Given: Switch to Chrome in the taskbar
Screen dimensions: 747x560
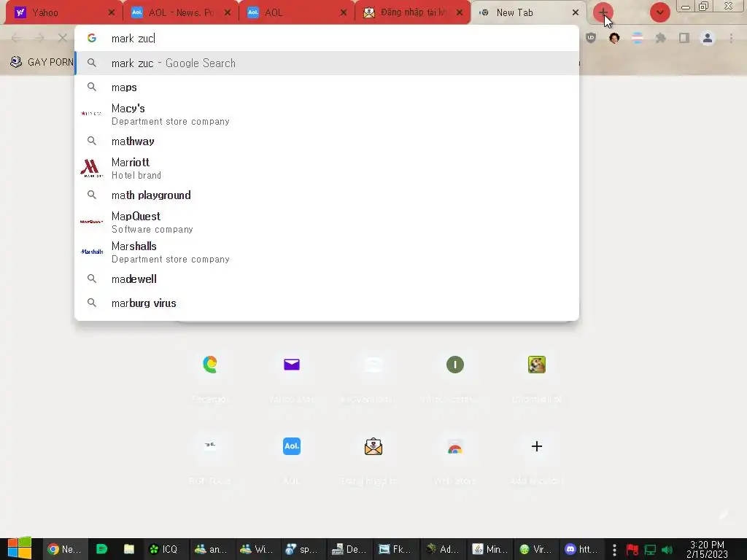Looking at the screenshot, I should click(65, 550).
